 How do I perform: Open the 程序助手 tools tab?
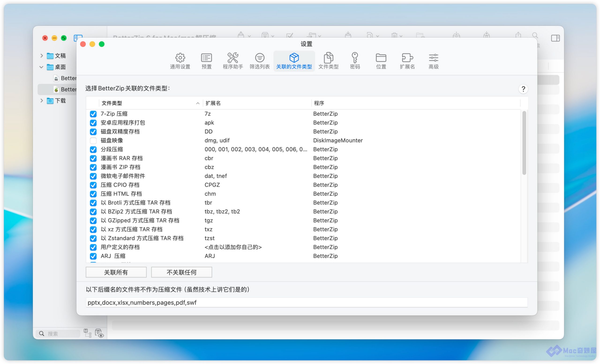click(233, 61)
